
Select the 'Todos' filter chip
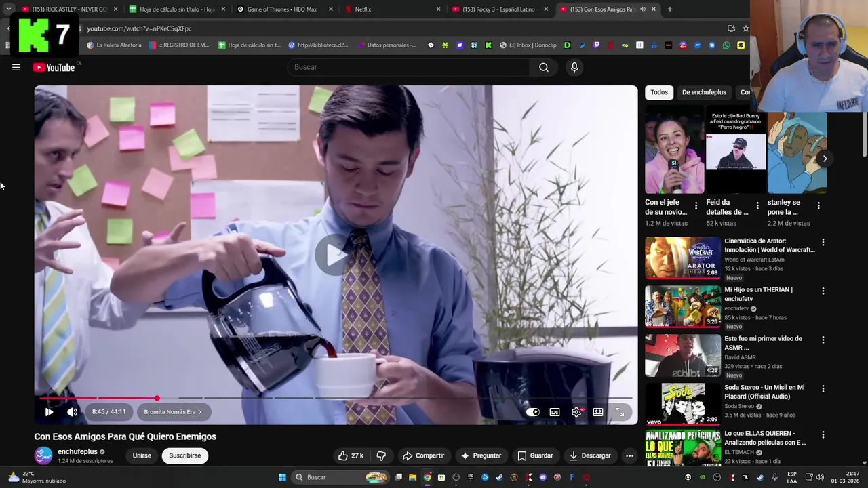[x=659, y=92]
